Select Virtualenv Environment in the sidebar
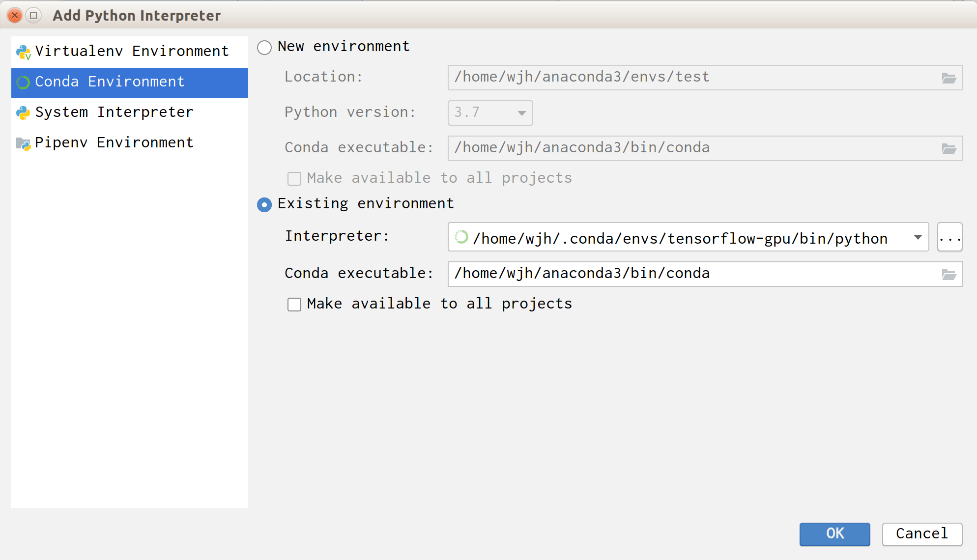The image size is (977, 560). tap(130, 52)
